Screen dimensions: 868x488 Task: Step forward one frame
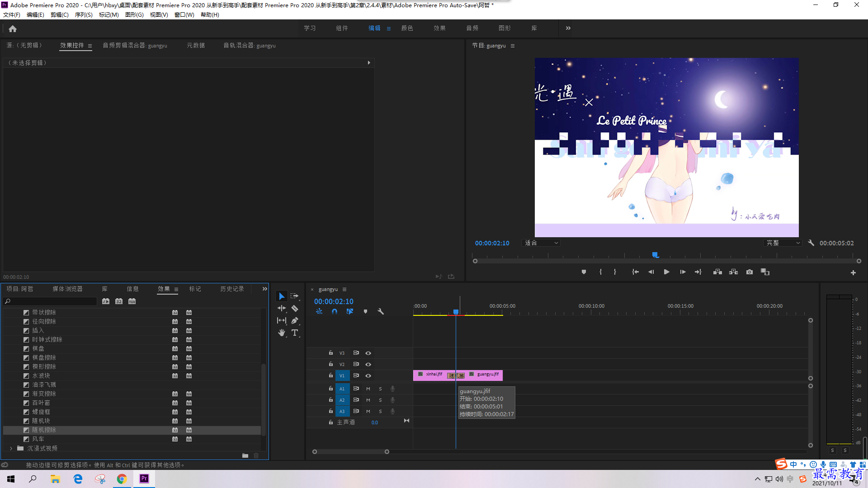[x=683, y=272]
